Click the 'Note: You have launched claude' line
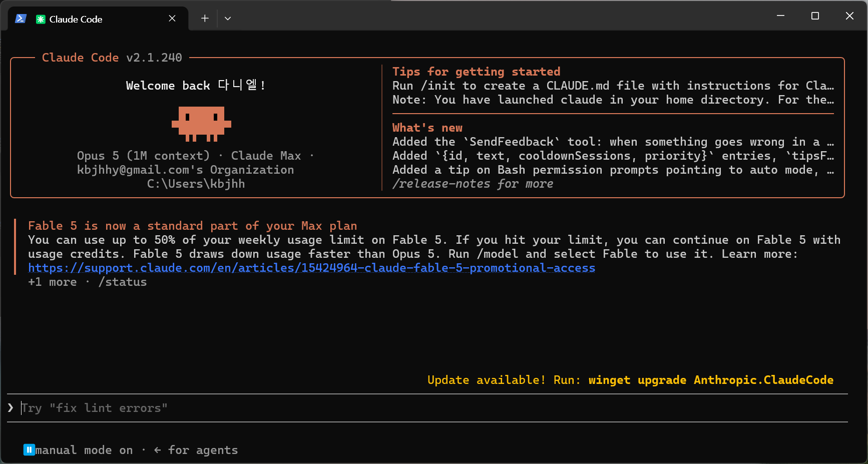This screenshot has height=464, width=868. (613, 100)
